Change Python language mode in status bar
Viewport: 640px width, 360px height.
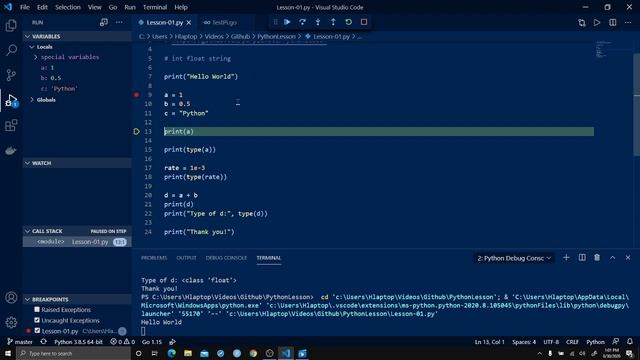(595, 342)
